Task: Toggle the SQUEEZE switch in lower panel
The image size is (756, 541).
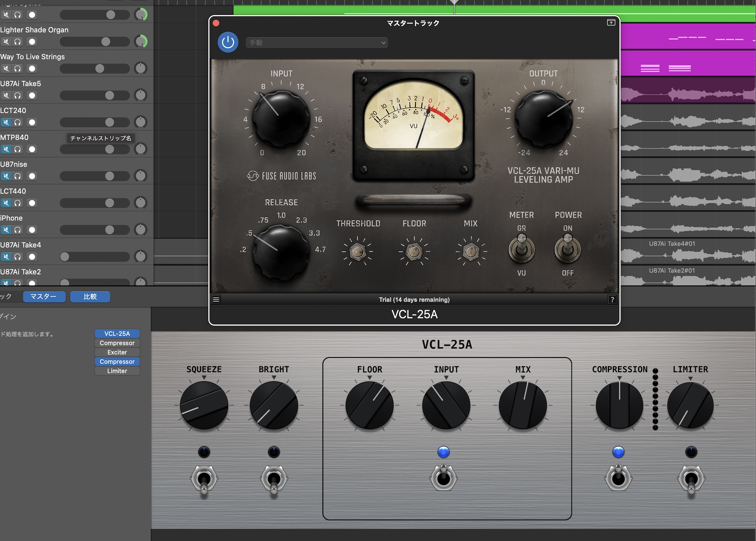Action: (x=204, y=480)
